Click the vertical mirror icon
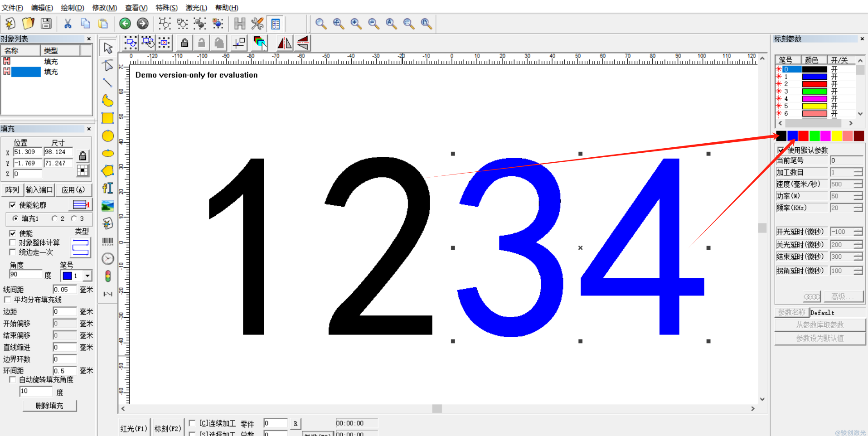Screen dimensions: 868x436 pyautogui.click(x=303, y=43)
